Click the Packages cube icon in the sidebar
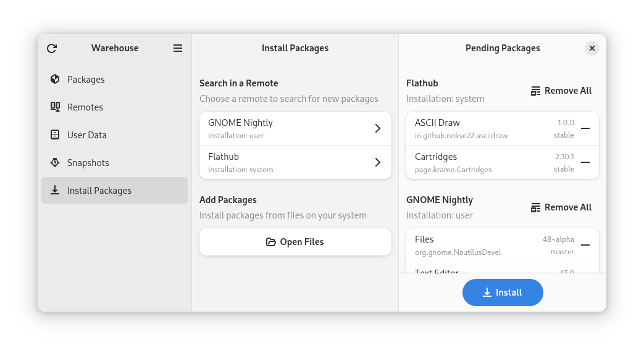The image size is (644, 353). (x=55, y=79)
